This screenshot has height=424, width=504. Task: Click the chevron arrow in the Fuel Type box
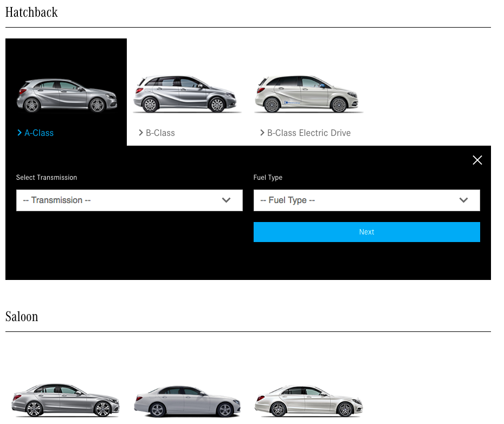[463, 200]
